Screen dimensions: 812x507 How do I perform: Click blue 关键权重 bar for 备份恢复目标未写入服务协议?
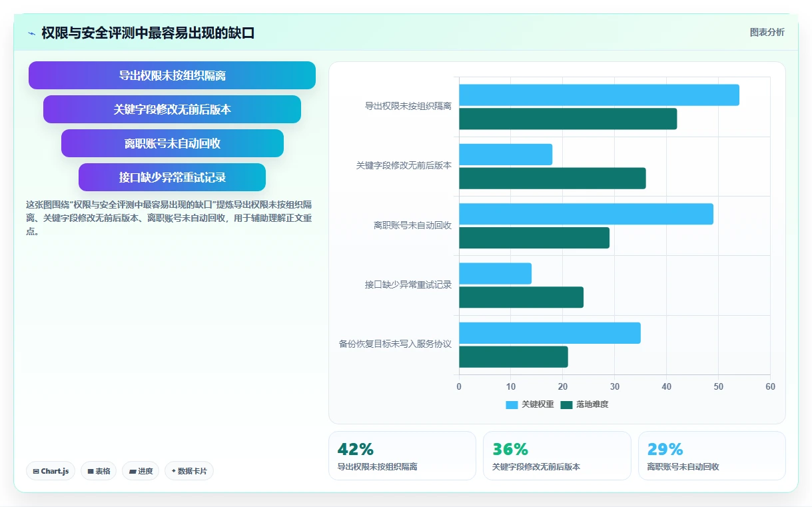(550, 333)
